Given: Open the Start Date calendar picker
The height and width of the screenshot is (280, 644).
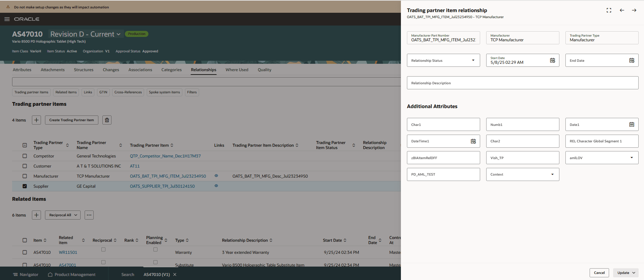Looking at the screenshot, I should (552, 60).
